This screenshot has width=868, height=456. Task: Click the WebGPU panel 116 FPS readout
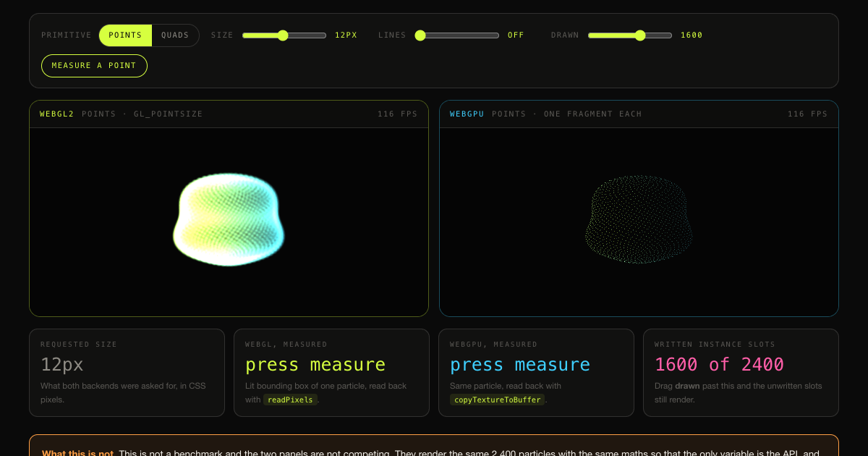(807, 114)
